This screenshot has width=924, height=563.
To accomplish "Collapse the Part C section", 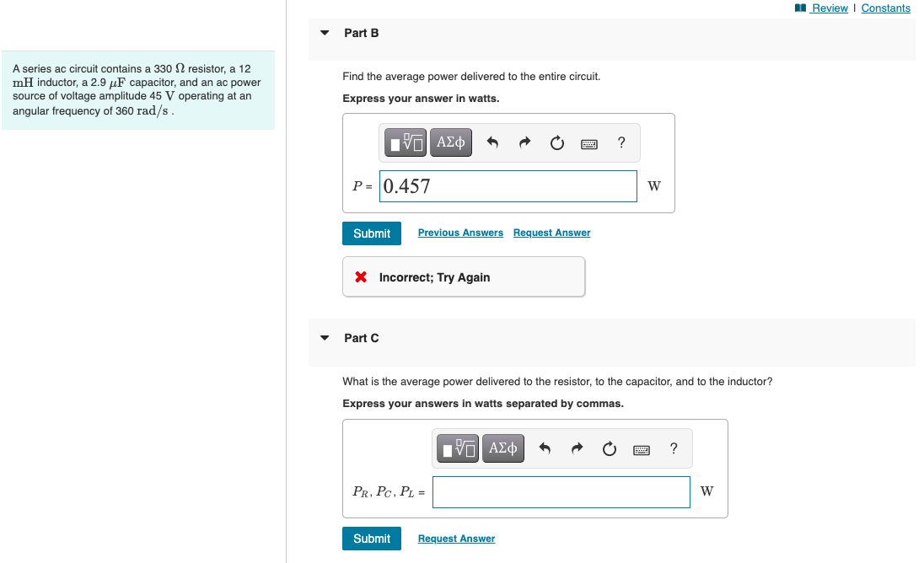I will 325,337.
